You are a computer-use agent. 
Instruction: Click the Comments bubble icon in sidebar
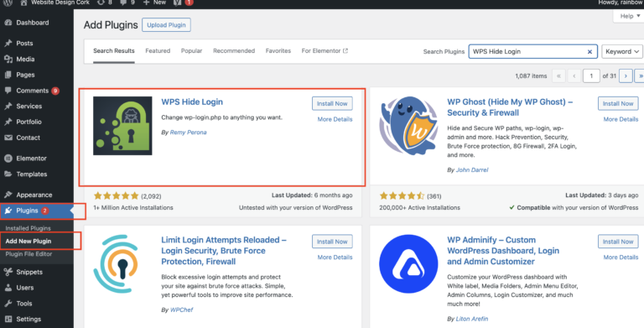(x=8, y=91)
